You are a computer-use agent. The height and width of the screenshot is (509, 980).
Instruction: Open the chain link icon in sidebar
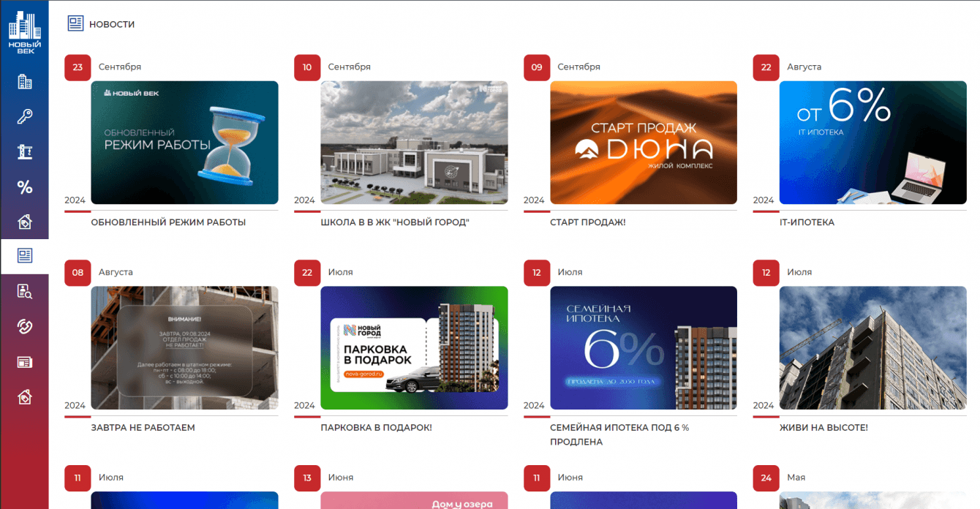pyautogui.click(x=25, y=326)
